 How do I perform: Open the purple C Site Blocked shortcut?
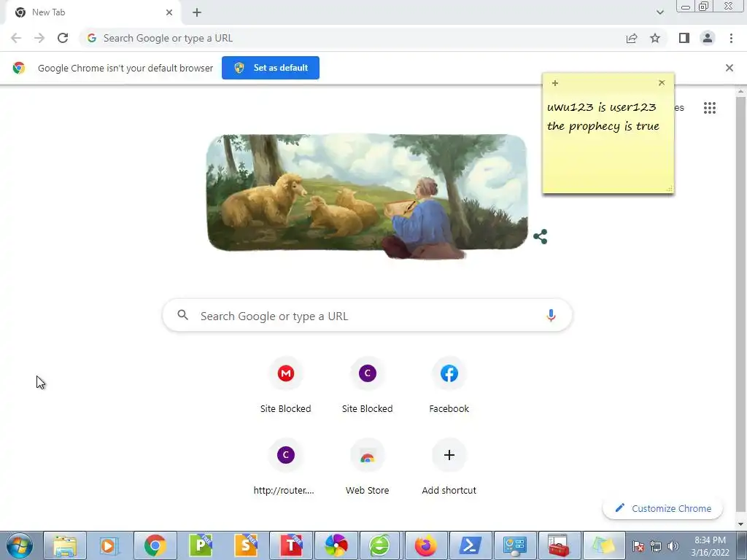tap(368, 386)
